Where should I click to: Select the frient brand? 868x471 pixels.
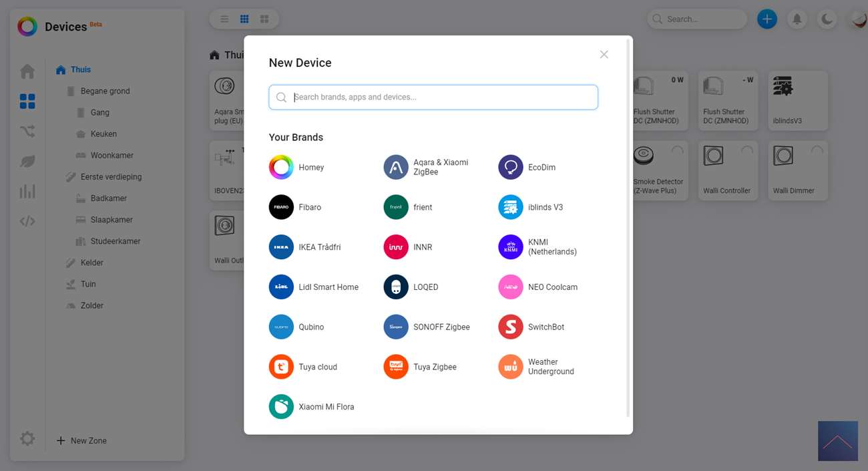[408, 207]
